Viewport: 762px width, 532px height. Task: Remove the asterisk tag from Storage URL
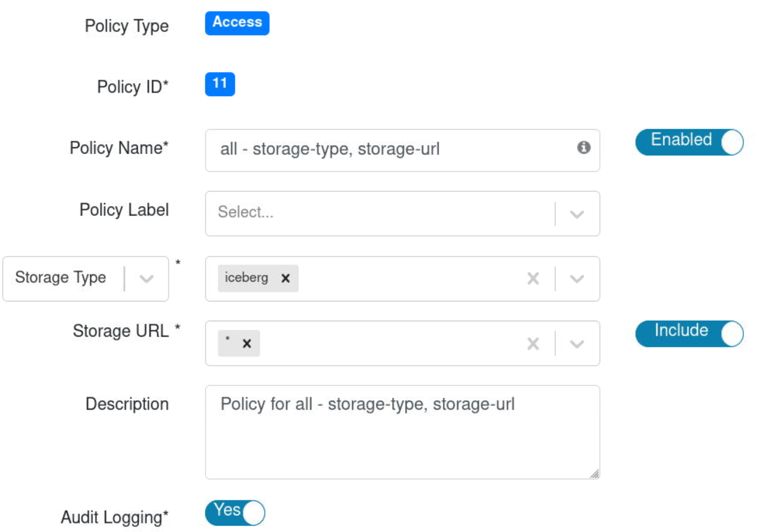click(247, 344)
